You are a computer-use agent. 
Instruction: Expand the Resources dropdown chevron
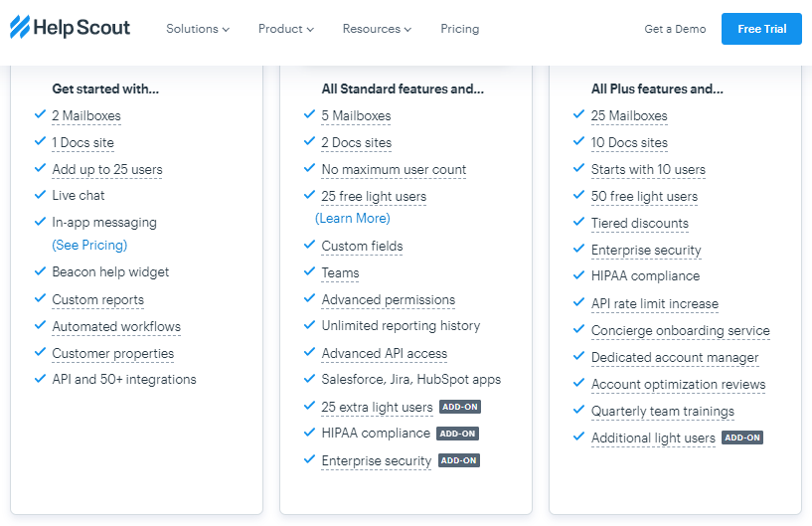tap(408, 30)
